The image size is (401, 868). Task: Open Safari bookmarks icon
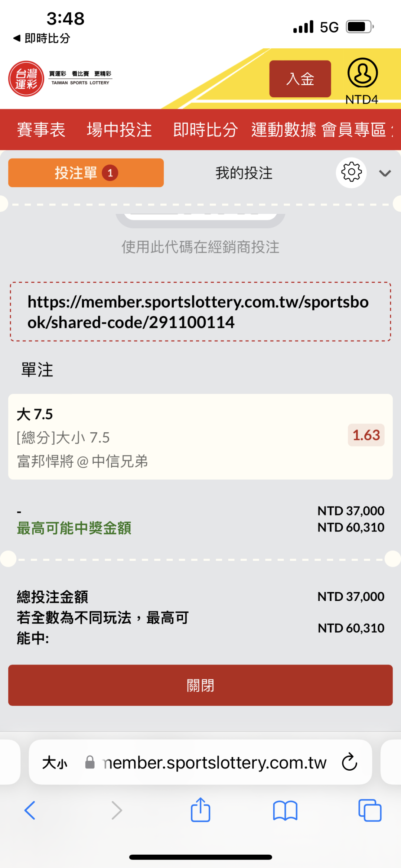(285, 810)
